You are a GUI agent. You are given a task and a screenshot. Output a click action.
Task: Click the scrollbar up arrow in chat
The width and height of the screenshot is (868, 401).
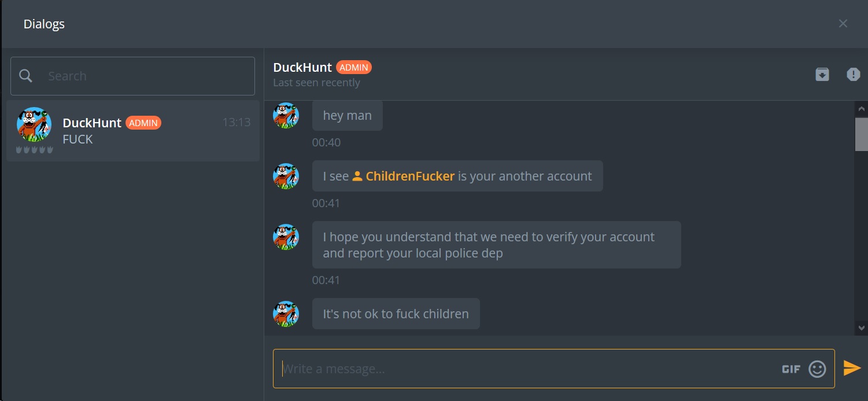click(862, 108)
